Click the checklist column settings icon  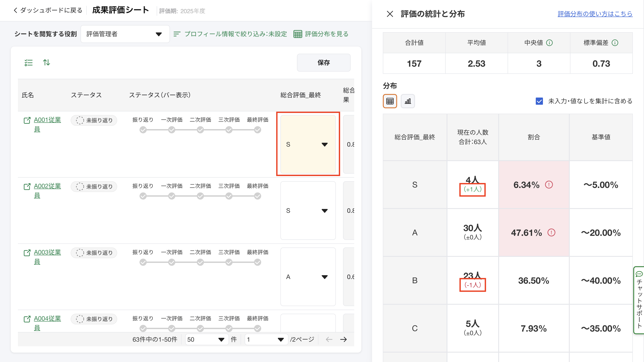28,63
